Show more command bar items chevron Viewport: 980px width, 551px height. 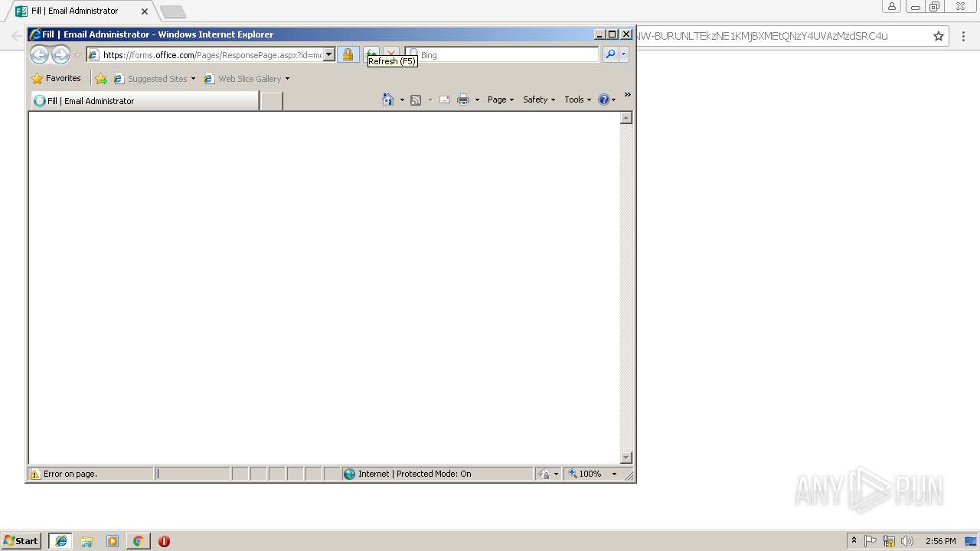coord(627,95)
